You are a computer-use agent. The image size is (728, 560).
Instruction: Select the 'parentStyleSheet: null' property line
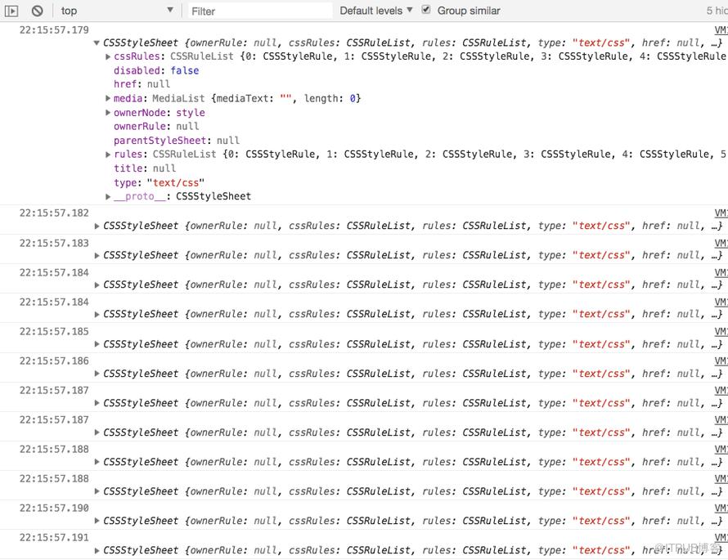tap(177, 141)
